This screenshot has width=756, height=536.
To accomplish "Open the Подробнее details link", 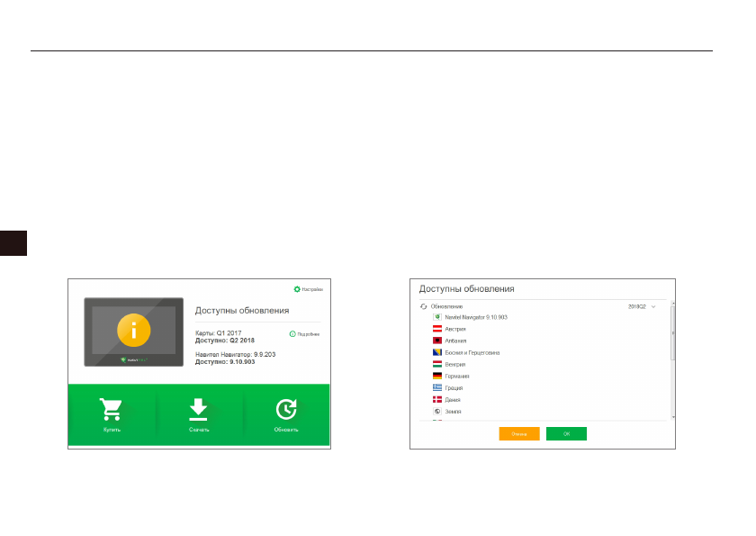I will point(304,334).
